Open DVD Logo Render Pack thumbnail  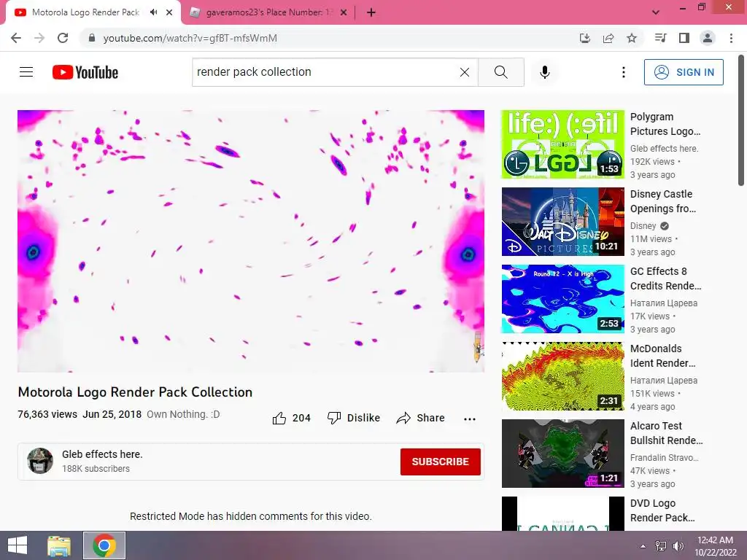click(562, 514)
